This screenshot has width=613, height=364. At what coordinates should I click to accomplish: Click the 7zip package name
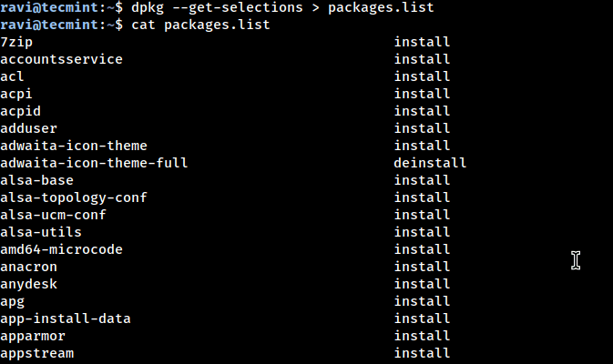pyautogui.click(x=16, y=42)
